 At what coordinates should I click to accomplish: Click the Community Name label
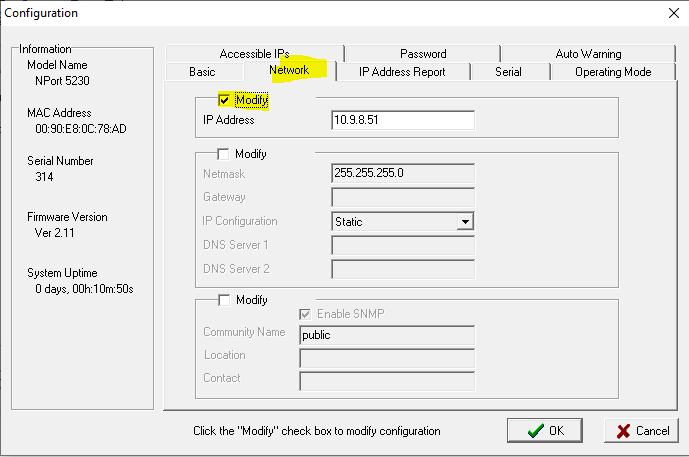[244, 332]
